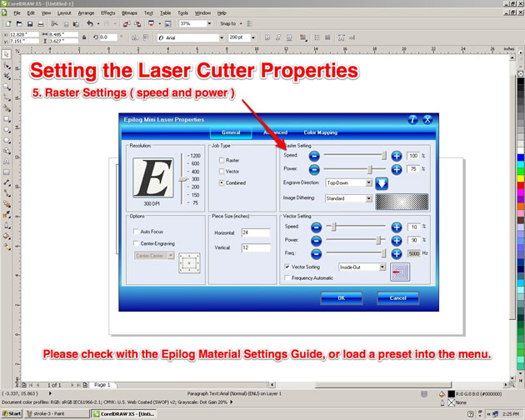The height and width of the screenshot is (420, 525).
Task: Click the rotation angle field
Action: [x=108, y=37]
